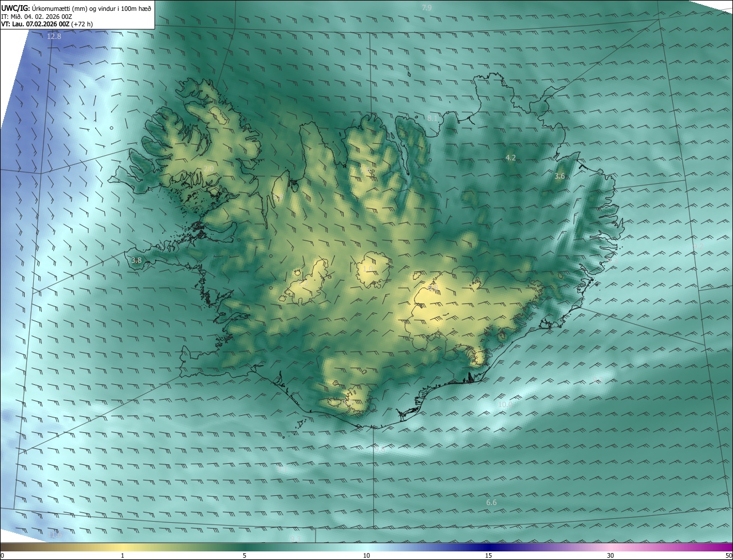This screenshot has width=733, height=560.
Task: Click the 8.1 value label near the north coast
Action: tap(432, 118)
